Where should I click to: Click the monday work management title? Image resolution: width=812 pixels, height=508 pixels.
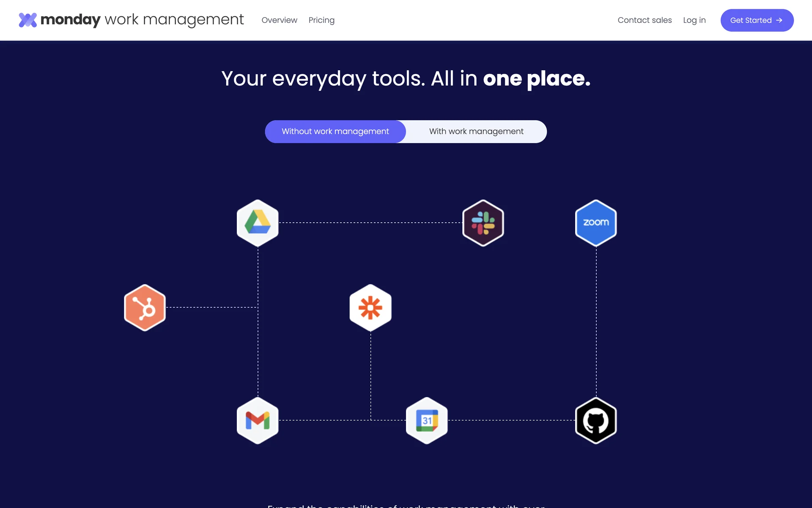pos(142,20)
